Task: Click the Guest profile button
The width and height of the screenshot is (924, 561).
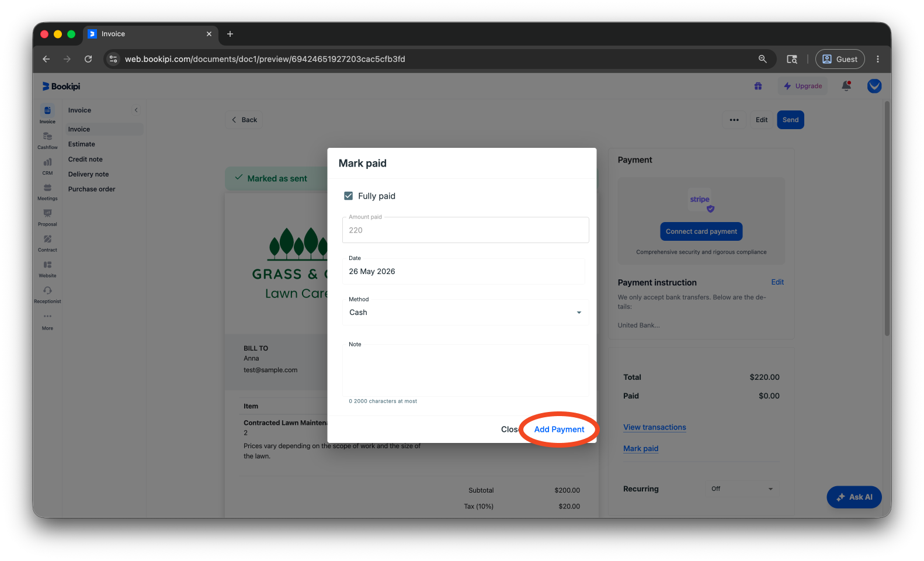Action: point(840,59)
